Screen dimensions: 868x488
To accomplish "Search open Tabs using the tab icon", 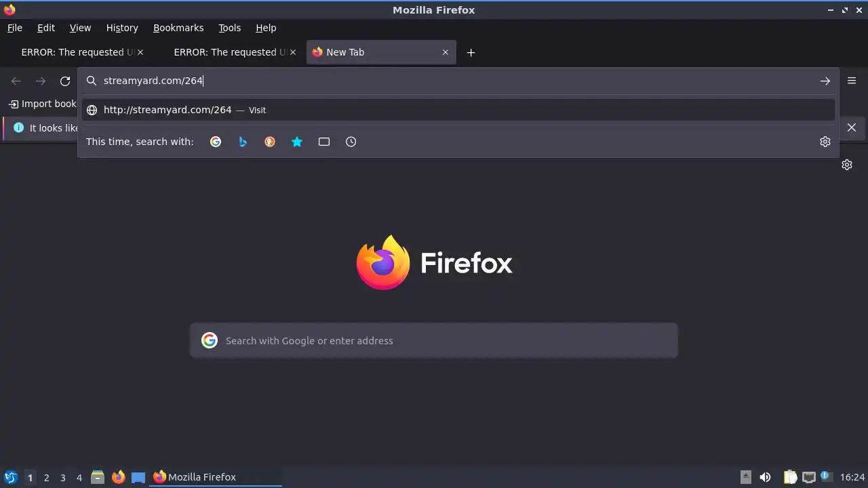I will point(324,142).
